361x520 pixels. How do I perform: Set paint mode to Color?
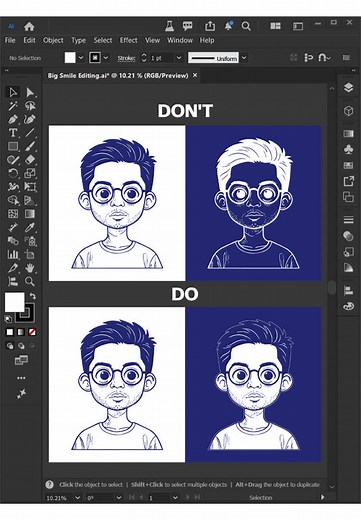(10, 332)
